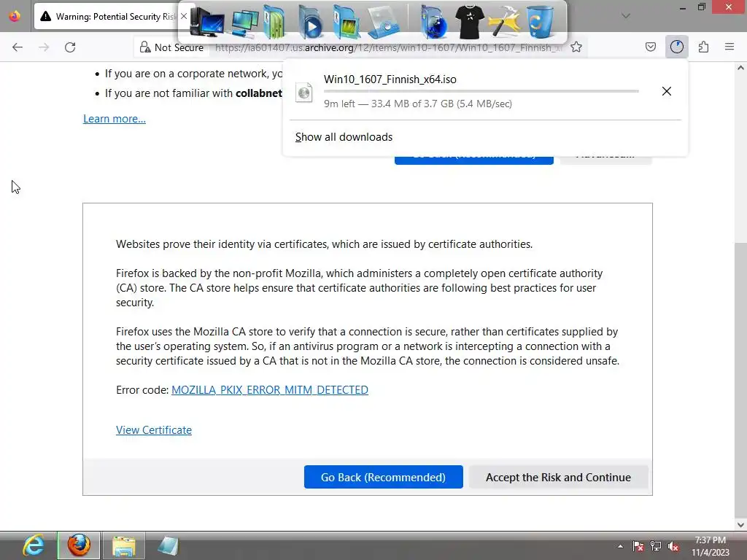Select the Warning: Potential Security Risk tab

(113, 16)
